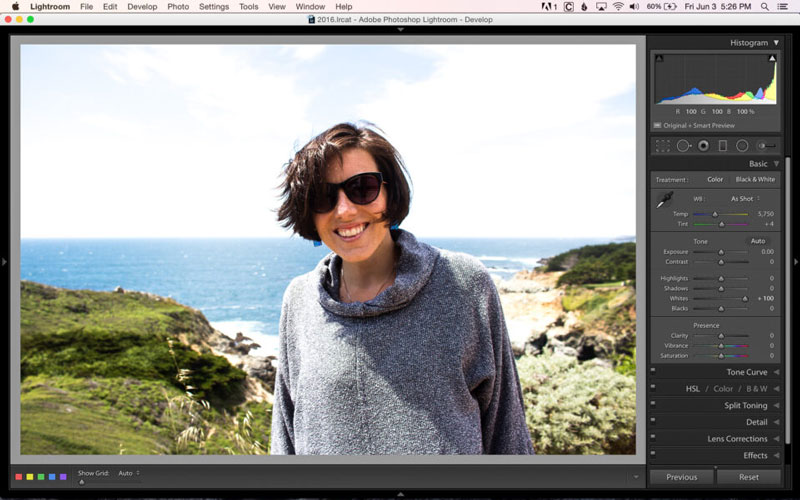Click the Whites slider handle
The width and height of the screenshot is (800, 500).
pos(745,298)
